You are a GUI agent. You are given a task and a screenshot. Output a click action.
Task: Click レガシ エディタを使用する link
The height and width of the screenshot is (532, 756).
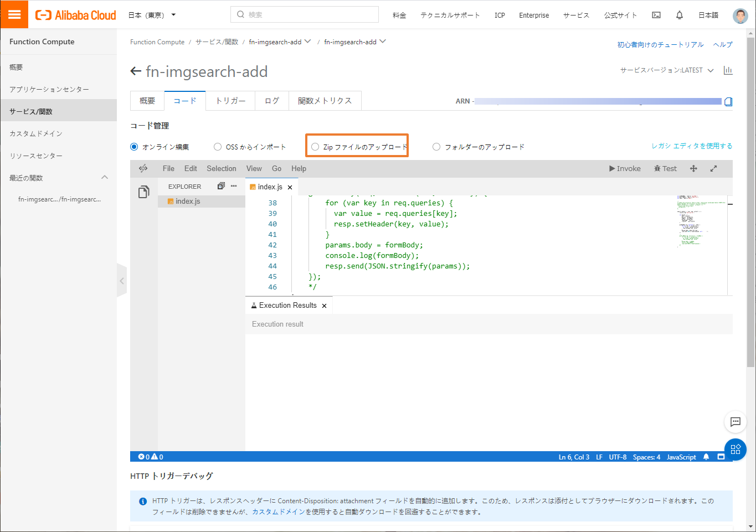point(692,146)
